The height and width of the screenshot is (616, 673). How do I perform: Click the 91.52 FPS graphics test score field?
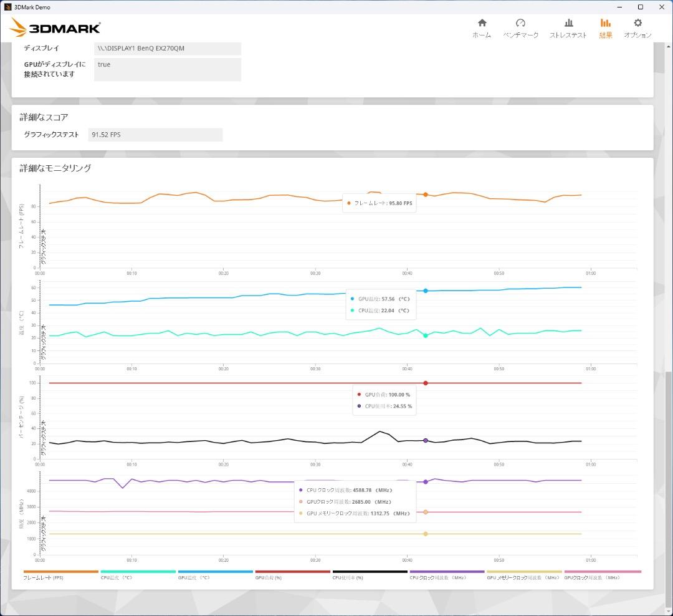point(155,135)
